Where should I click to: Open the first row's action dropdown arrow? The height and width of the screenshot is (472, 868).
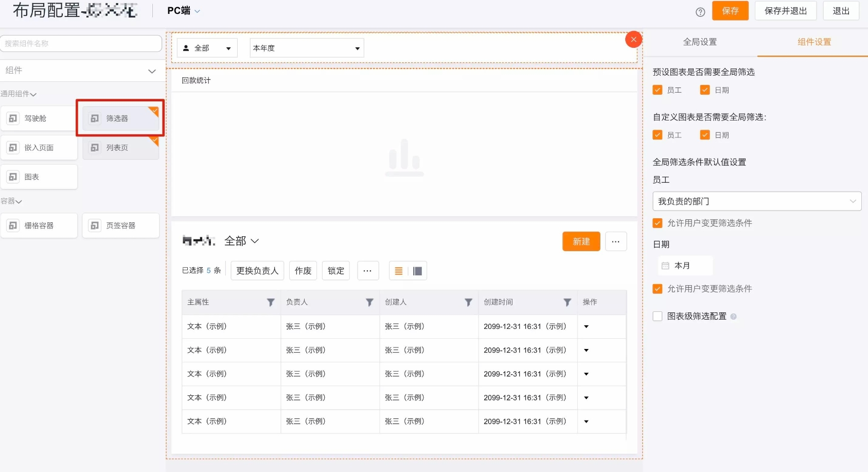(586, 327)
